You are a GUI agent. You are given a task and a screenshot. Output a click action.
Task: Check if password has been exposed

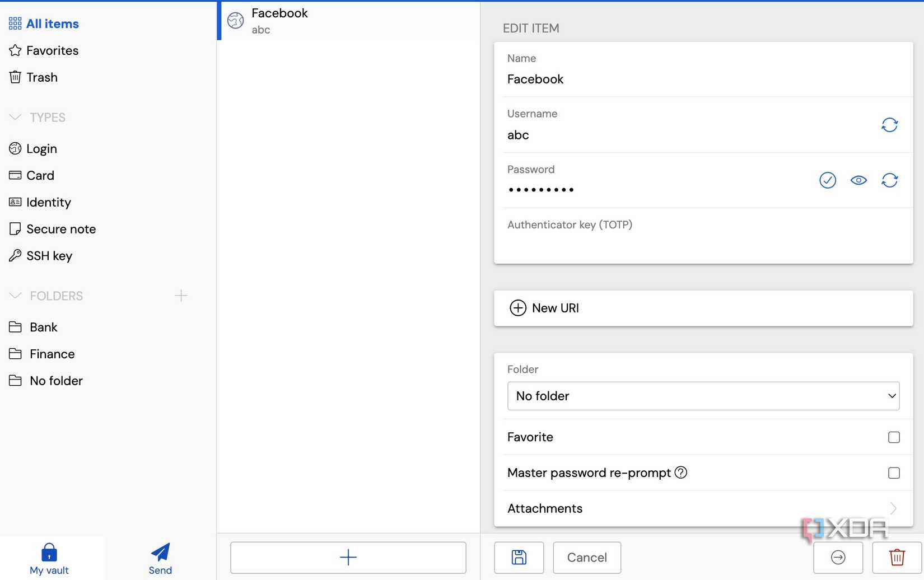click(828, 180)
